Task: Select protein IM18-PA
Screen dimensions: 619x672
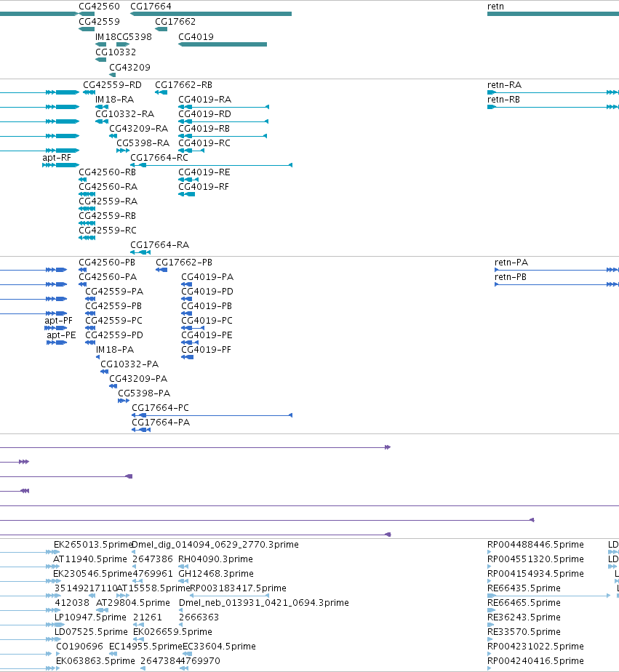Action: coord(115,350)
